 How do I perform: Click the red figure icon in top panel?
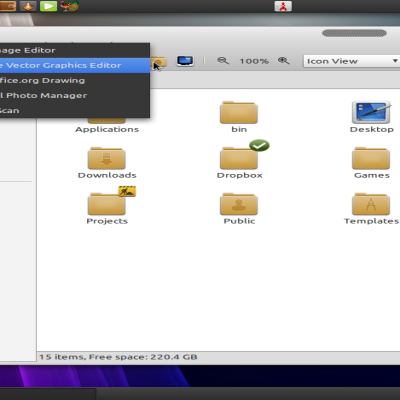283,6
